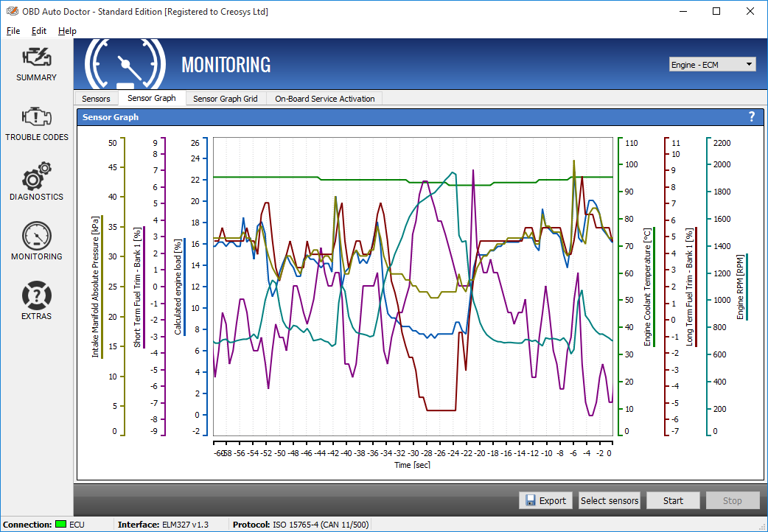Click the large gauge logo in header
Viewport: 768px width, 532px height.
(x=125, y=64)
